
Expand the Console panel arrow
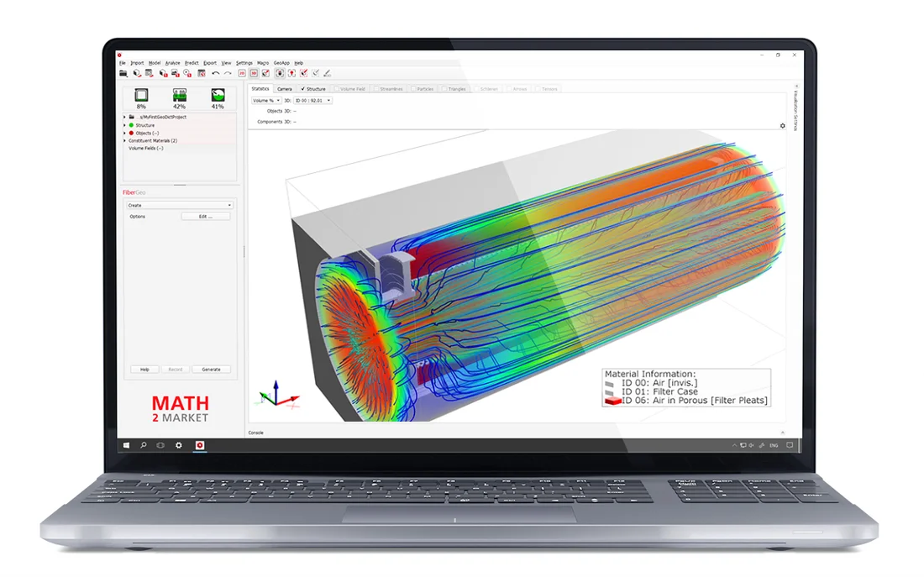[x=783, y=432]
